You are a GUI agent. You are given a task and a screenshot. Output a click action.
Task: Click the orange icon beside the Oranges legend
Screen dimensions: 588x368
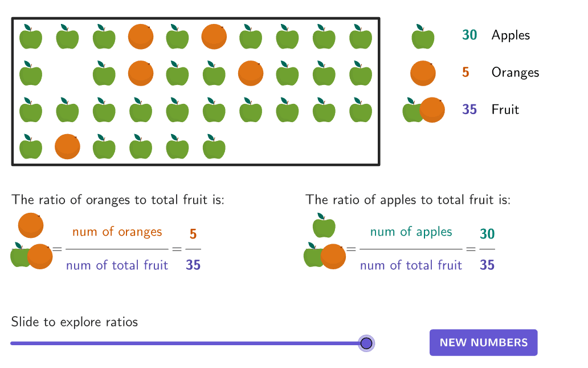click(x=423, y=74)
